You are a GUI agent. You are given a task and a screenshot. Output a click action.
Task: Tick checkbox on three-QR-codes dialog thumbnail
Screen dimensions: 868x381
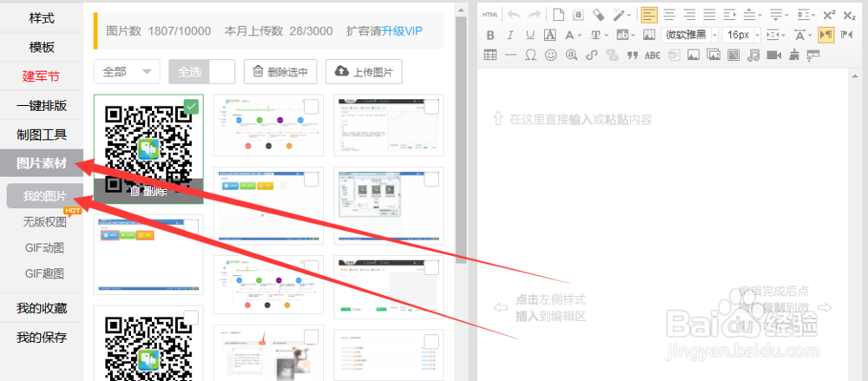(x=431, y=179)
